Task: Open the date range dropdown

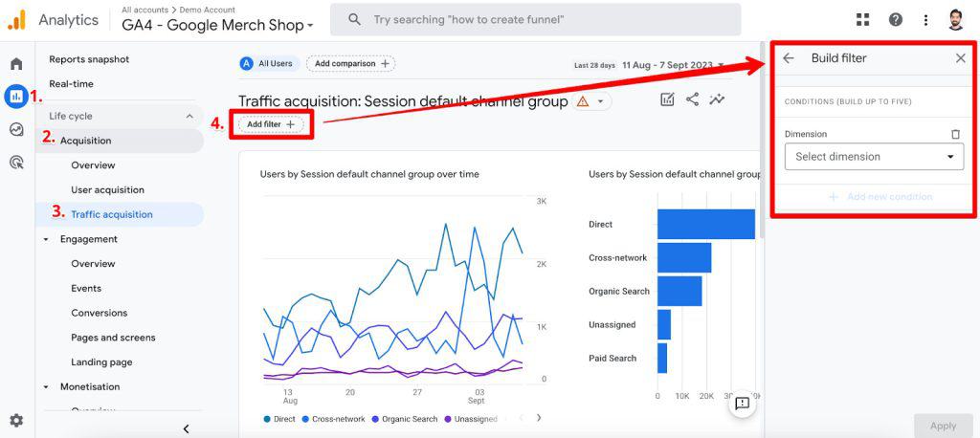Action: [x=675, y=65]
